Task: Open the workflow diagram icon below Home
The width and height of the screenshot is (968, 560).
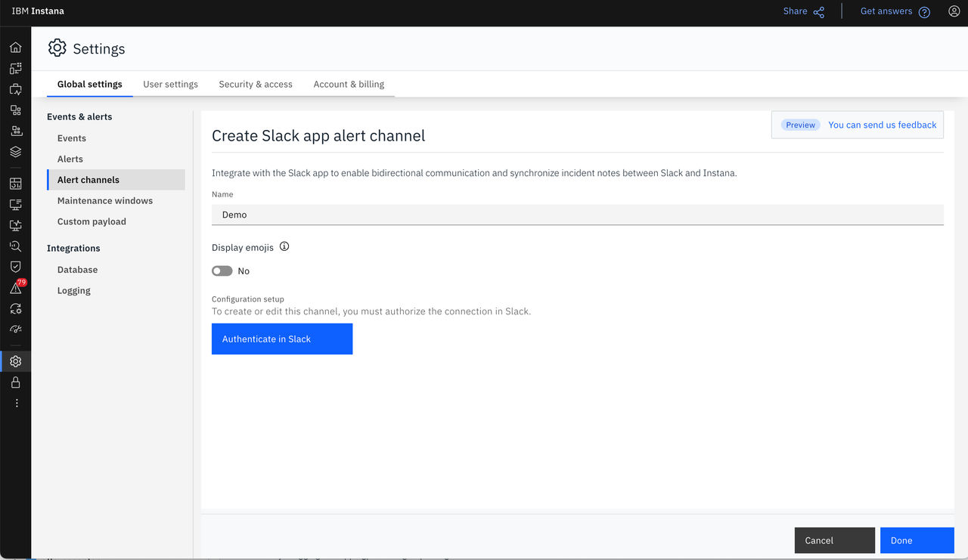Action: pyautogui.click(x=15, y=68)
